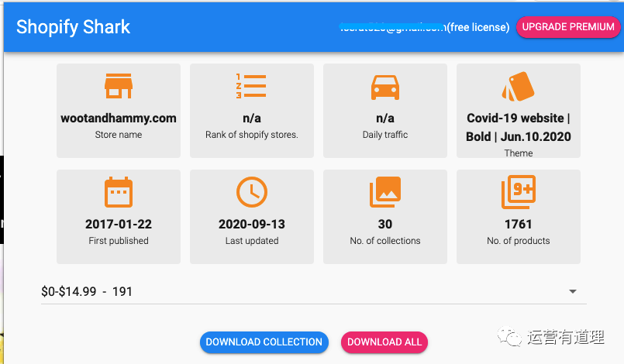Click the numbered list rank icon

tap(251, 87)
